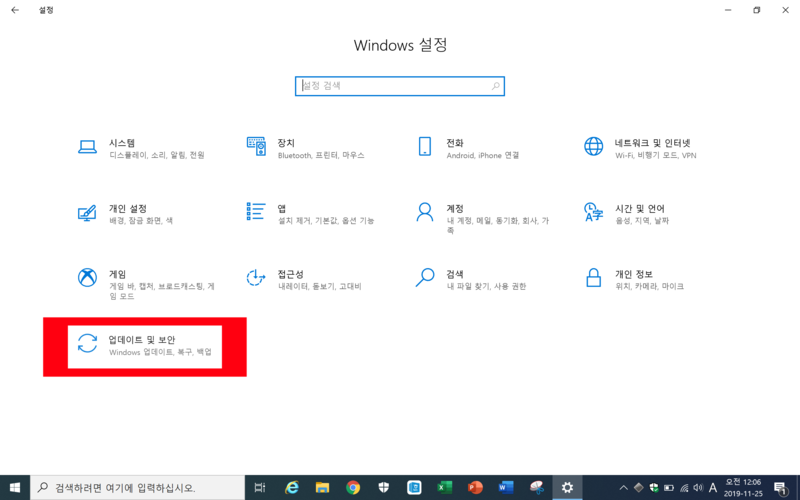
Task: Open the 장치 (Bluetooth, printers) category
Action: tap(306, 148)
